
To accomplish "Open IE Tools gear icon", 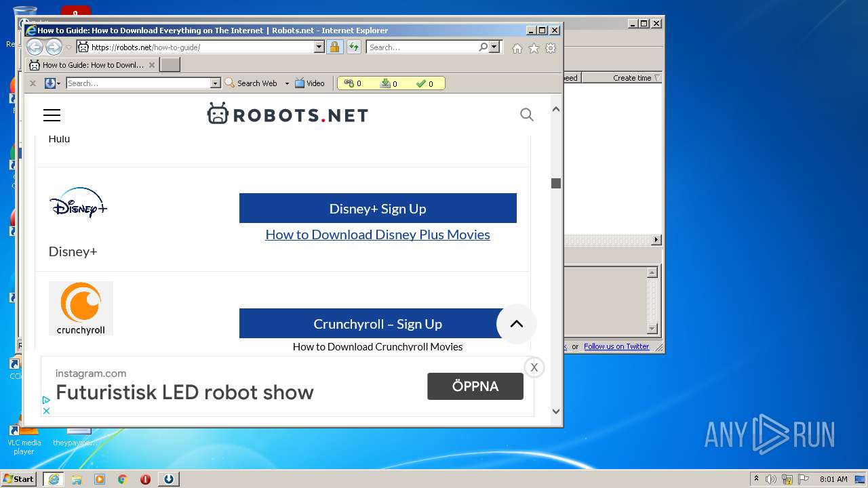I will click(x=551, y=48).
